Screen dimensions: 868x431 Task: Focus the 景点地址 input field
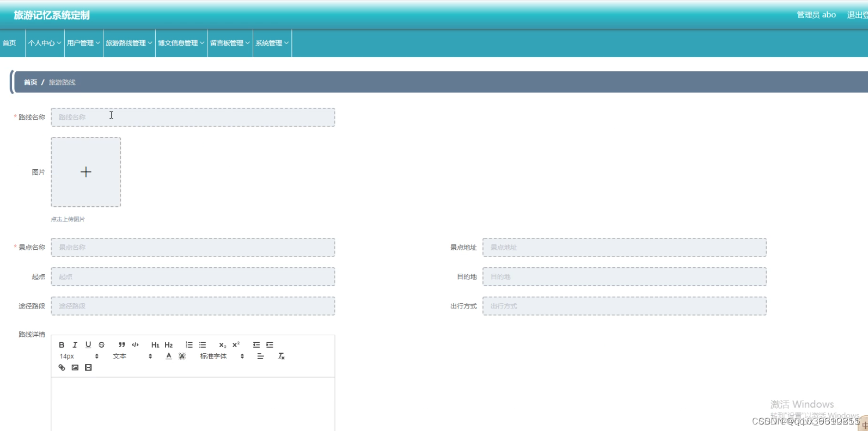(x=625, y=247)
